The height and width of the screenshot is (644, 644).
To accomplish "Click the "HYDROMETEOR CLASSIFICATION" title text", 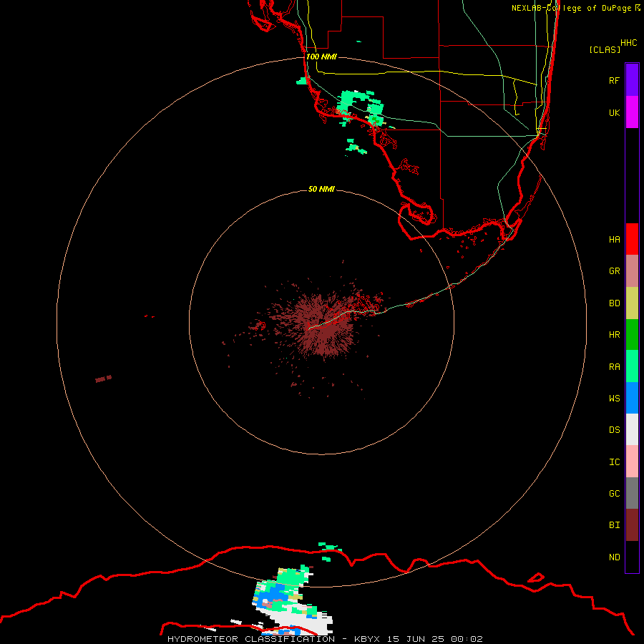I will click(251, 639).
